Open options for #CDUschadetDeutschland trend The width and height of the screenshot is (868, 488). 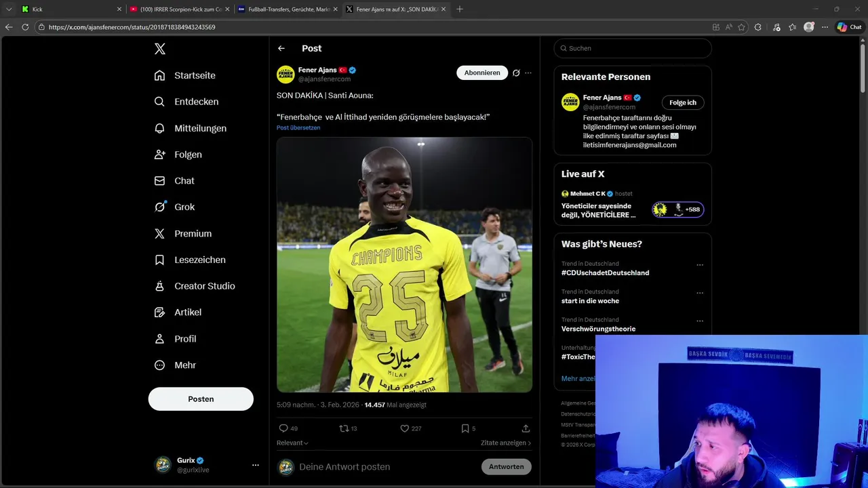coord(700,265)
